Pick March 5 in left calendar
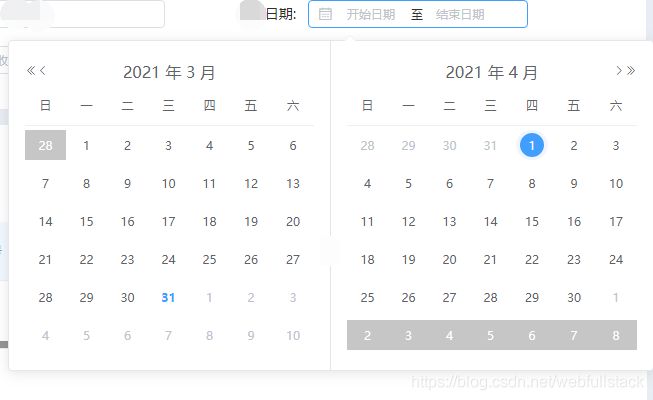Viewport: 653px width, 400px height. point(251,145)
